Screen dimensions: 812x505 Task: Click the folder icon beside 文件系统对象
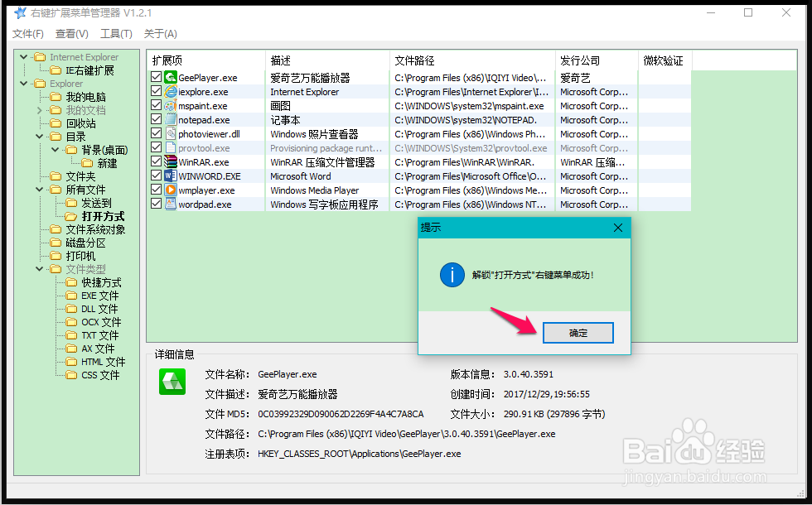coord(56,229)
